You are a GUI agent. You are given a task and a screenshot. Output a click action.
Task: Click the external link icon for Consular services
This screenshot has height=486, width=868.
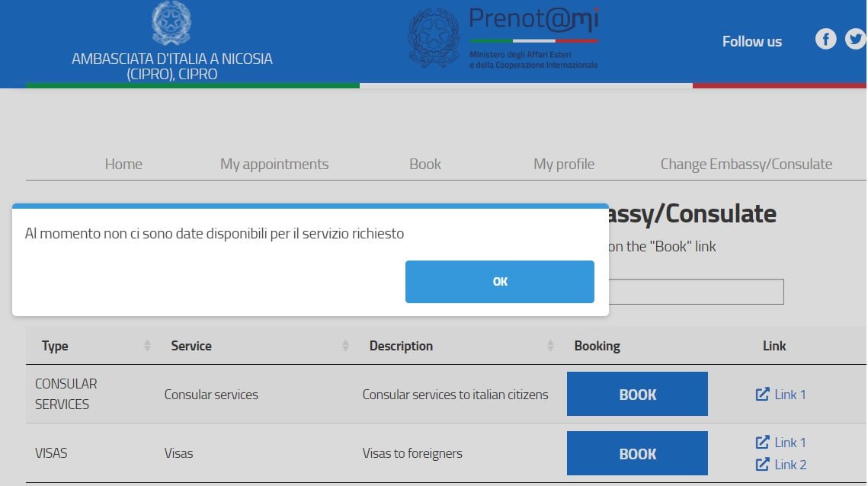pos(762,395)
